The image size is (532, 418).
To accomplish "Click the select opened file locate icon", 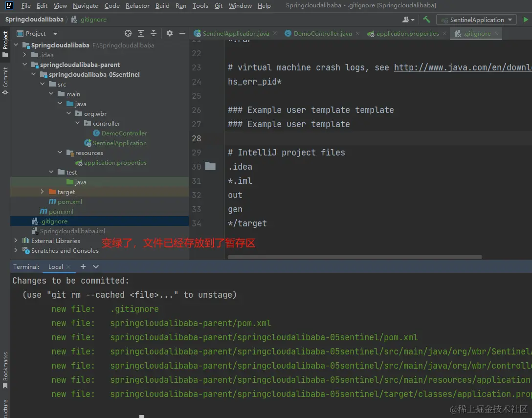I will coord(128,33).
